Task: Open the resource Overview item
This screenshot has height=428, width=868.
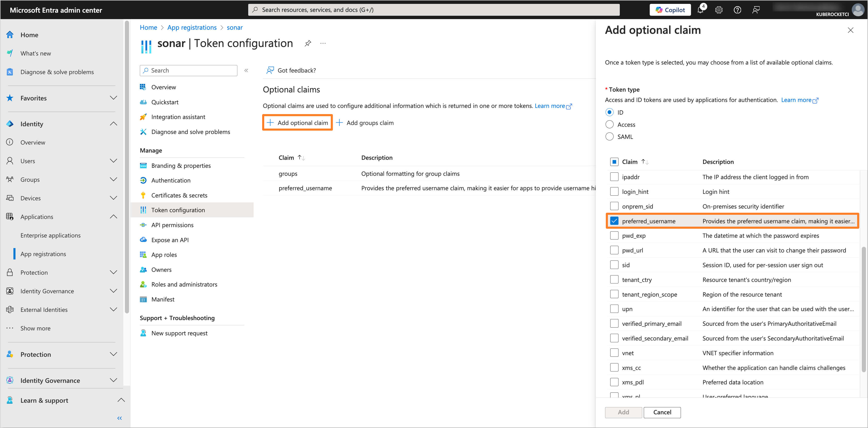Action: [x=163, y=87]
